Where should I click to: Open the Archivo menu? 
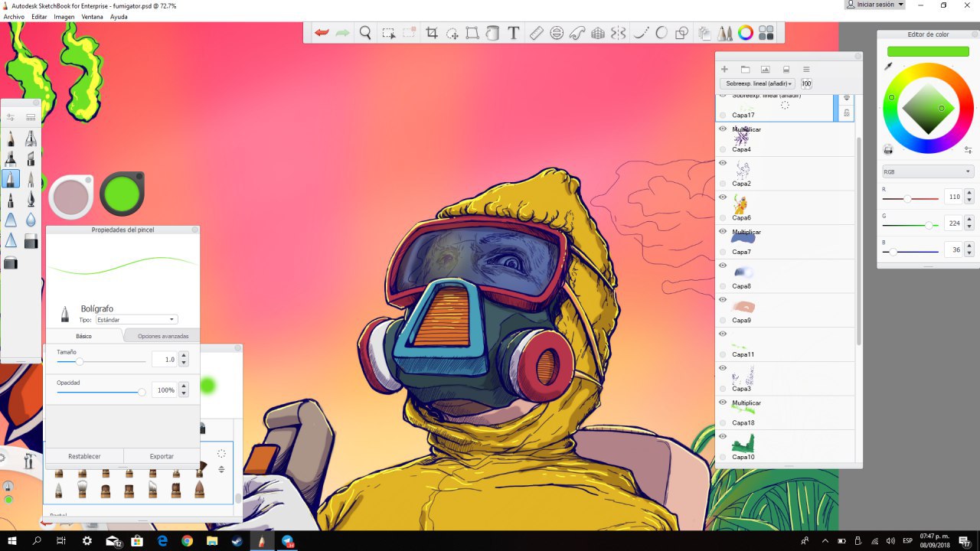[14, 16]
